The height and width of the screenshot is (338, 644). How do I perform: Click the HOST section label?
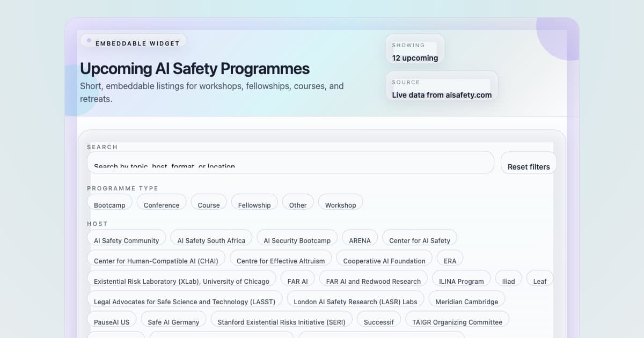click(x=97, y=224)
